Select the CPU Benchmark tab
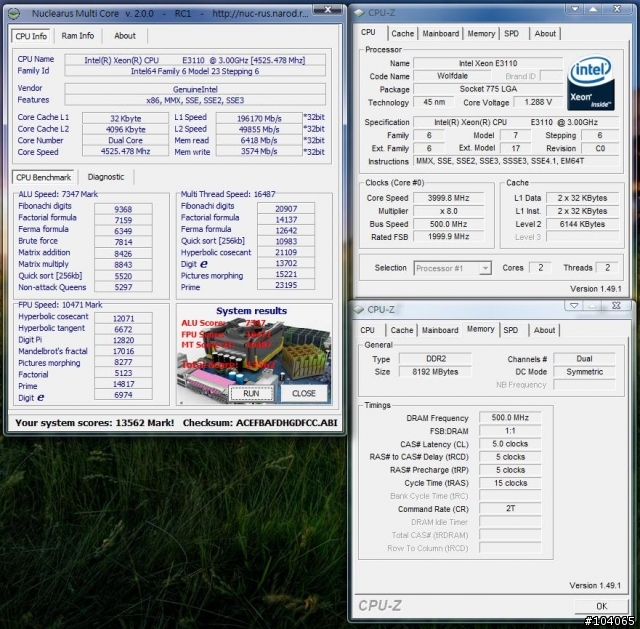 (x=43, y=178)
